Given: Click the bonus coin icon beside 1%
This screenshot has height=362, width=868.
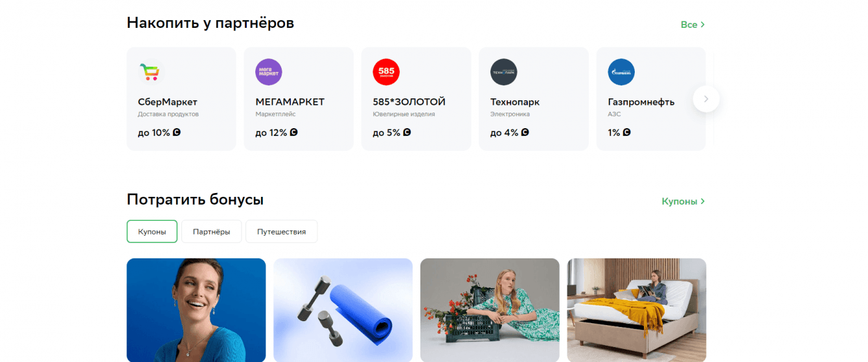Looking at the screenshot, I should (x=626, y=133).
